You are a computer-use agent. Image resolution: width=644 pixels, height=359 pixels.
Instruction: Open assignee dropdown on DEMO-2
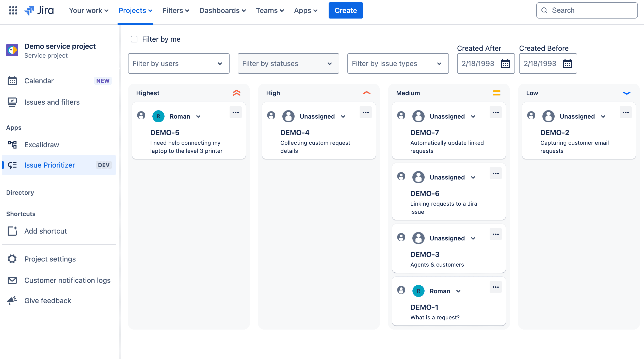point(603,117)
